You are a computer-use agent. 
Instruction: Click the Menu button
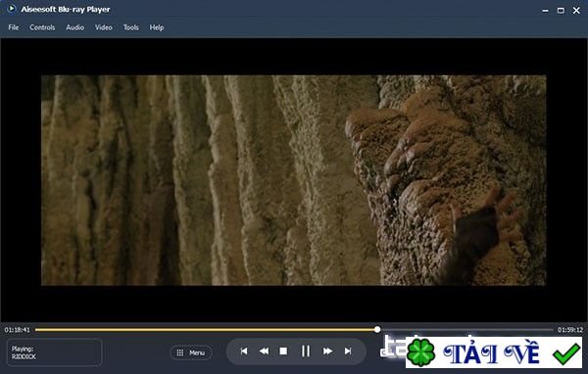191,352
